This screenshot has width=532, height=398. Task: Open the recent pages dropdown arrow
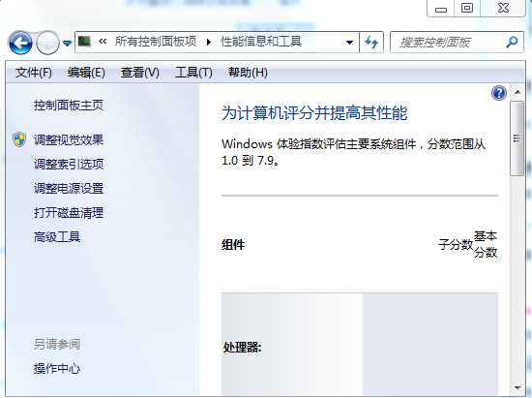pos(67,44)
